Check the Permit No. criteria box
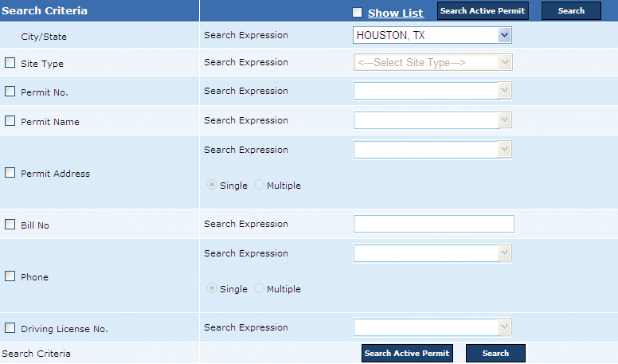The height and width of the screenshot is (364, 618). (x=10, y=92)
